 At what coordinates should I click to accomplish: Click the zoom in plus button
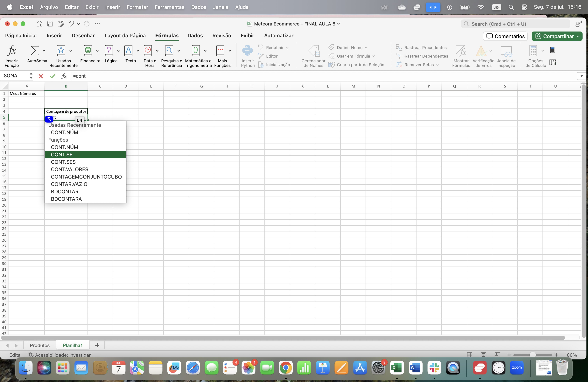(x=556, y=355)
